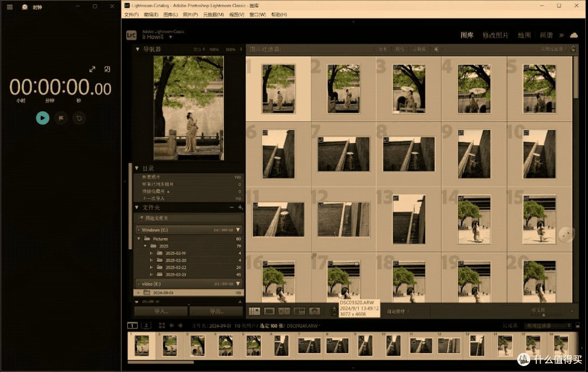
Task: Collapse the Pictures folder
Action: point(139,239)
